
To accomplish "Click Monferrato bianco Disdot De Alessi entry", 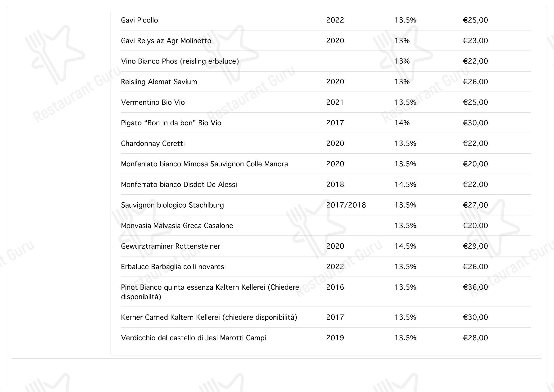I will pyautogui.click(x=179, y=184).
